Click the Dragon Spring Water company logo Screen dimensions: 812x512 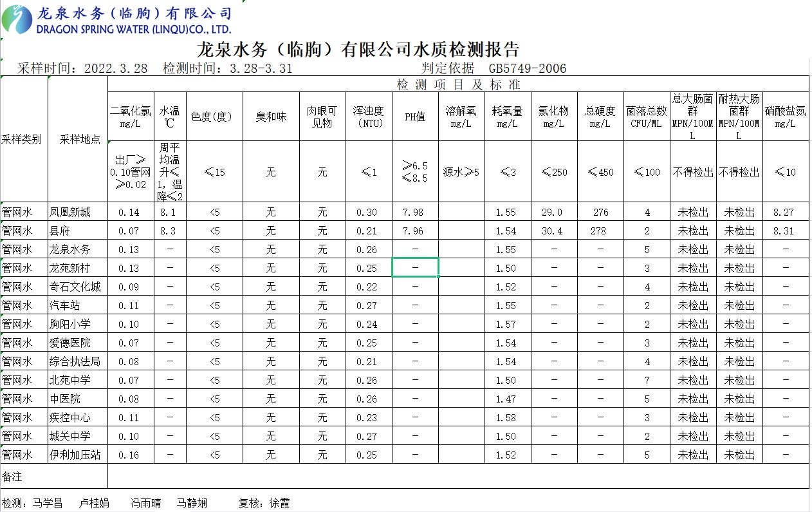pos(116,19)
